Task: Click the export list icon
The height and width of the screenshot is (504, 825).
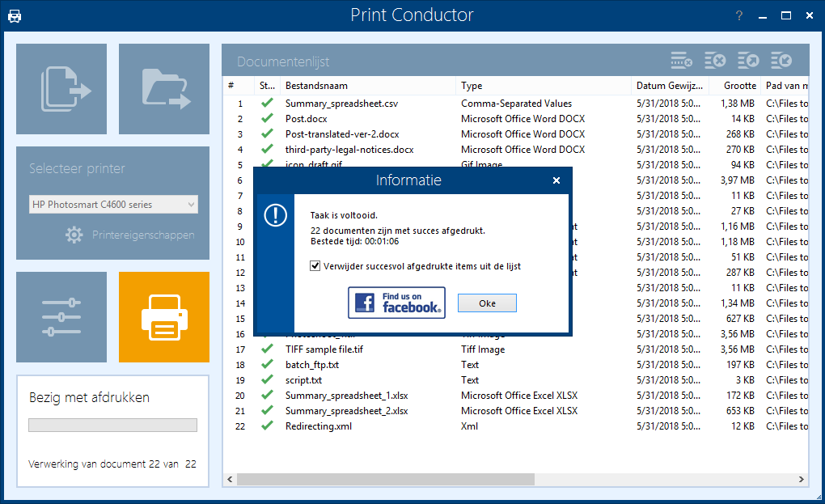Action: (748, 61)
